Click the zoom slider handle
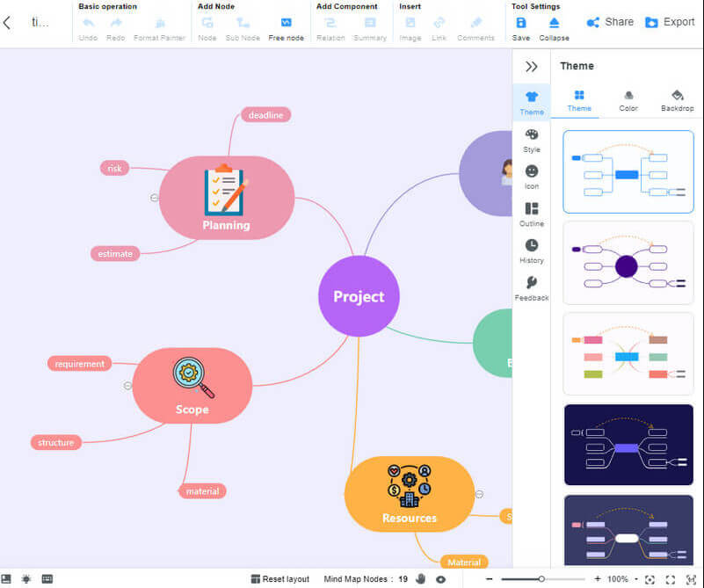Image resolution: width=704 pixels, height=588 pixels. 541,579
